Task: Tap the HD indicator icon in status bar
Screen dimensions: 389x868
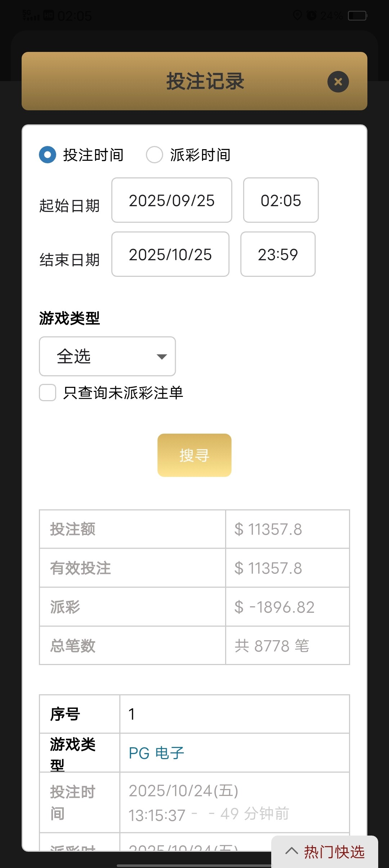Action: pos(48,15)
